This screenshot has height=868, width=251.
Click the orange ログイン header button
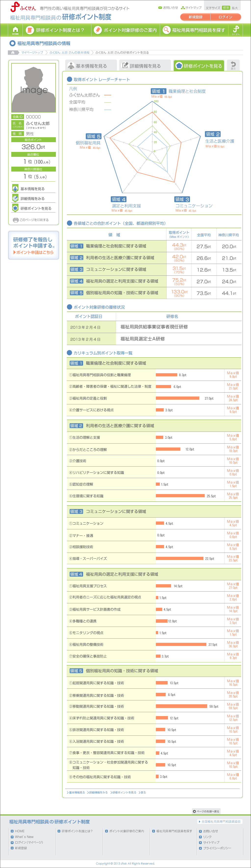[x=226, y=17]
